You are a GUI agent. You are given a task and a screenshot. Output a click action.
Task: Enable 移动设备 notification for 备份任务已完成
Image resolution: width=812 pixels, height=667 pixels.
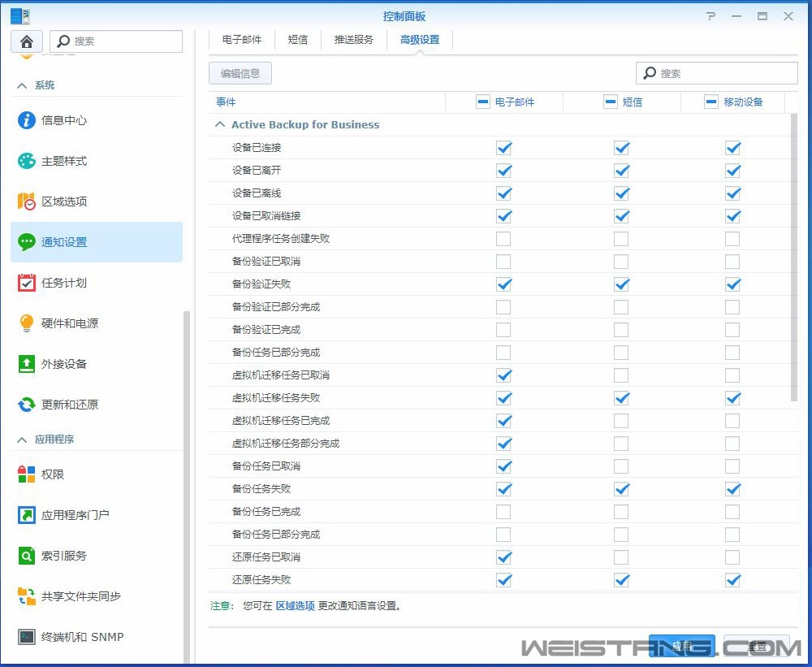[732, 512]
